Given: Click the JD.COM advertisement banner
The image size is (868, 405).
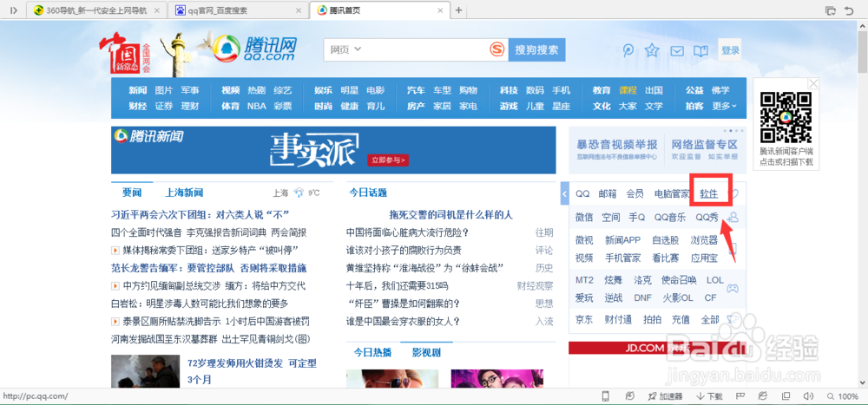Looking at the screenshot, I should click(656, 348).
